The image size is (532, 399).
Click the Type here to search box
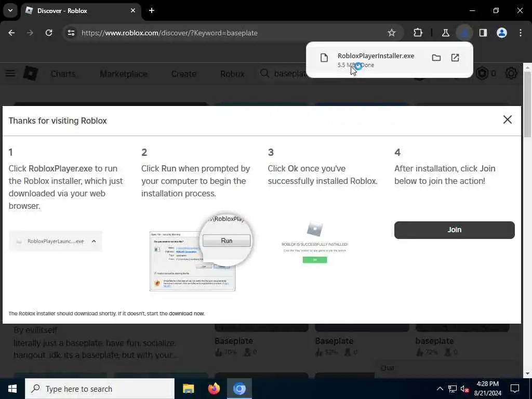(x=100, y=389)
